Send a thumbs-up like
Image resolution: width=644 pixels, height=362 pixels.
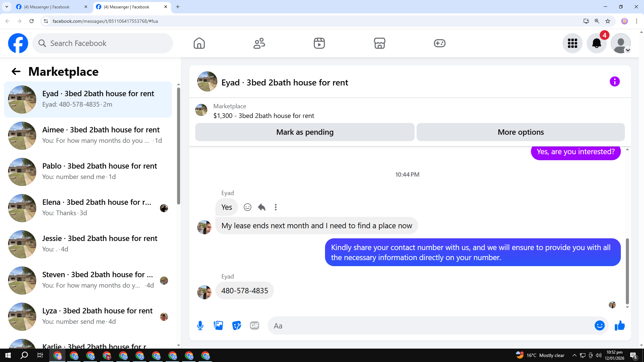click(x=620, y=325)
